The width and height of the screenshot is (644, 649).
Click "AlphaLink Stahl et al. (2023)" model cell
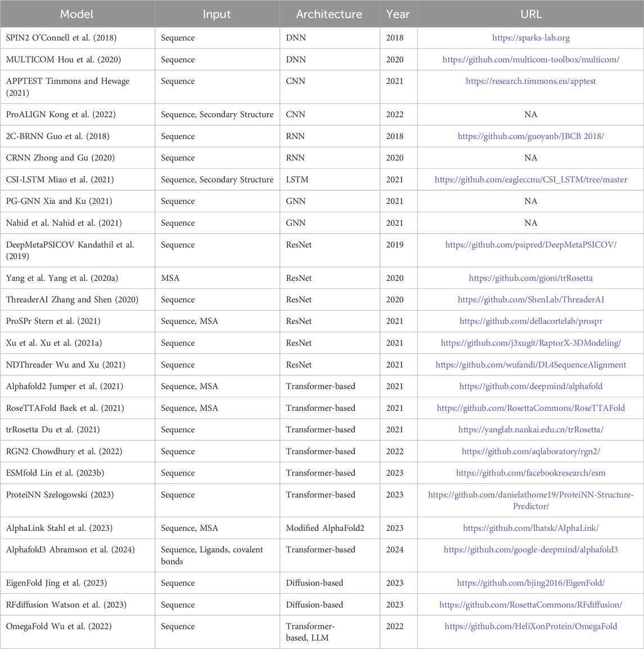(x=78, y=528)
